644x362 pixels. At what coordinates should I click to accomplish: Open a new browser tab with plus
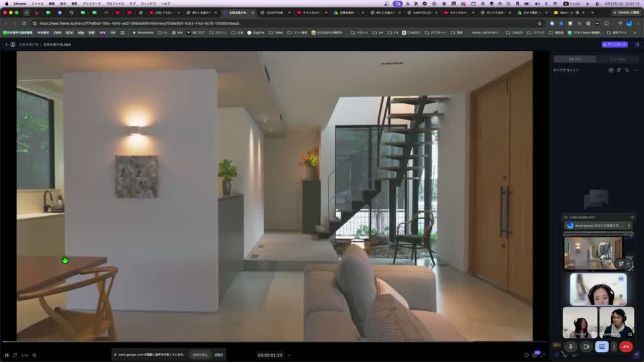pos(592,13)
